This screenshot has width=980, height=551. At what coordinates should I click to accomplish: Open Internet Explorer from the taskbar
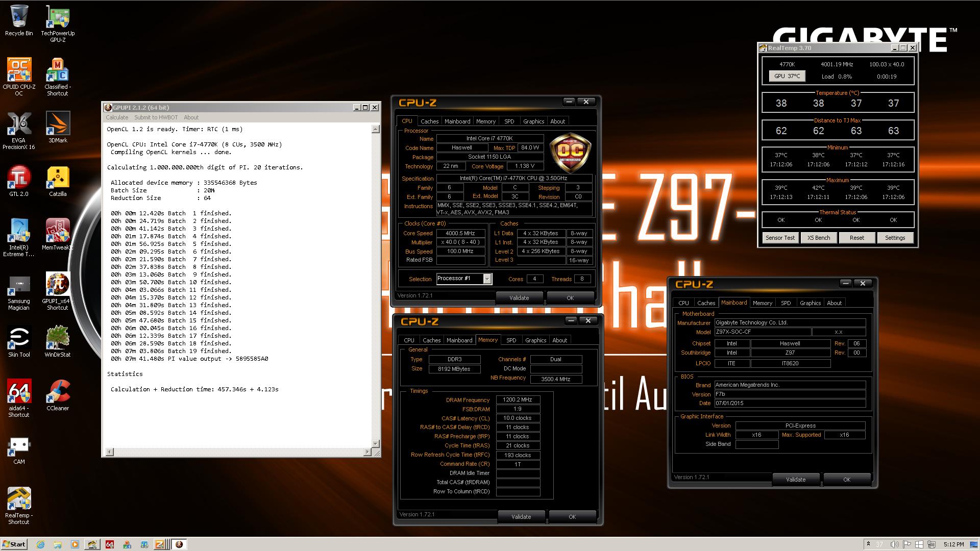[x=41, y=544]
